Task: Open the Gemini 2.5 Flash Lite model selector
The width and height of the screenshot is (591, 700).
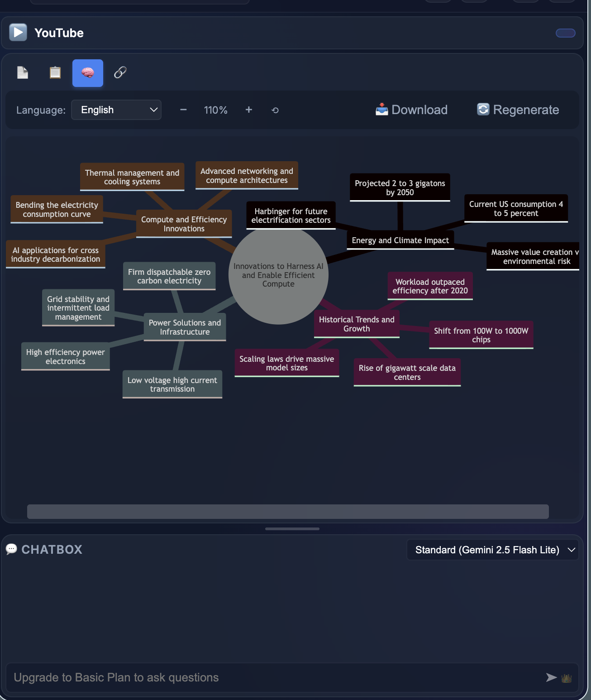Action: (x=492, y=550)
